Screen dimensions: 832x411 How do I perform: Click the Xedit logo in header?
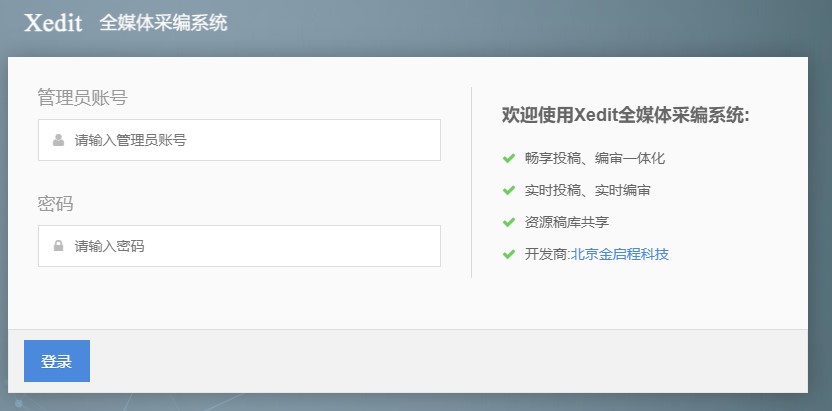(53, 23)
